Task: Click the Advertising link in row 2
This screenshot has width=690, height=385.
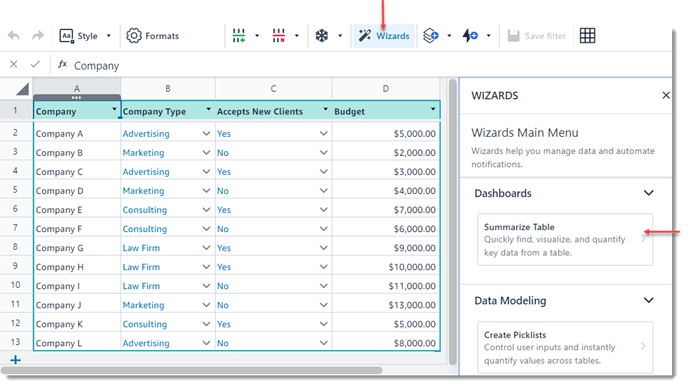Action: 146,133
